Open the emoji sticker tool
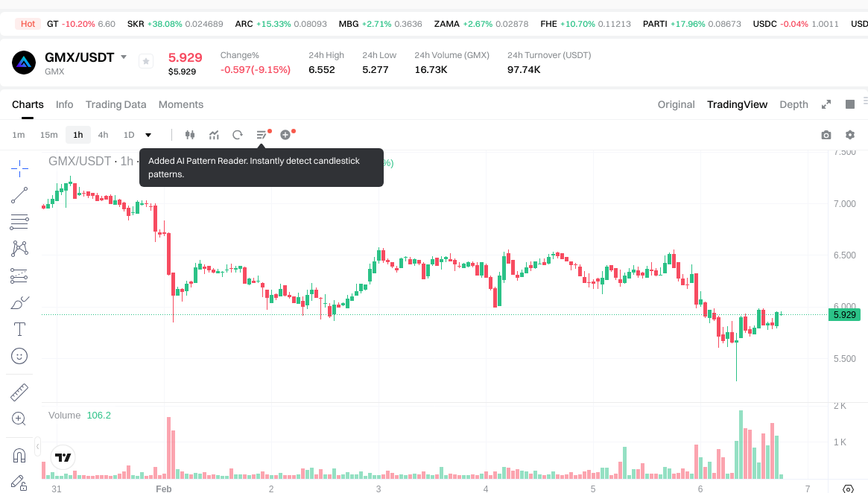The width and height of the screenshot is (868, 493). (x=19, y=356)
